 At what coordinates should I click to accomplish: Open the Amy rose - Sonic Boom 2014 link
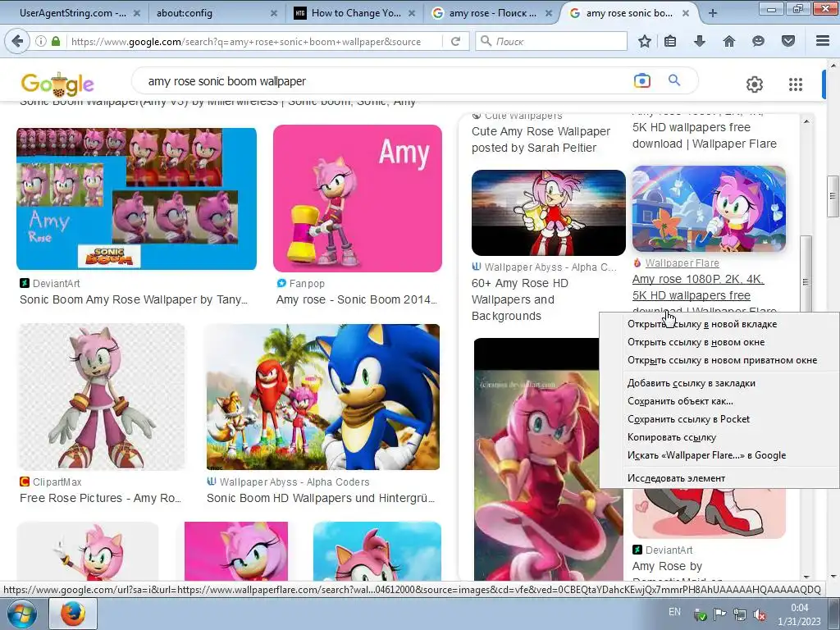click(357, 300)
